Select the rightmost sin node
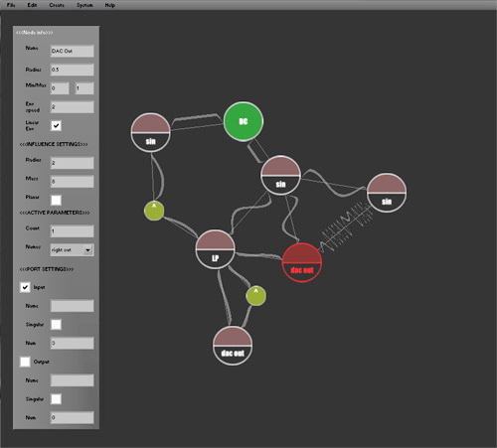 click(x=387, y=193)
